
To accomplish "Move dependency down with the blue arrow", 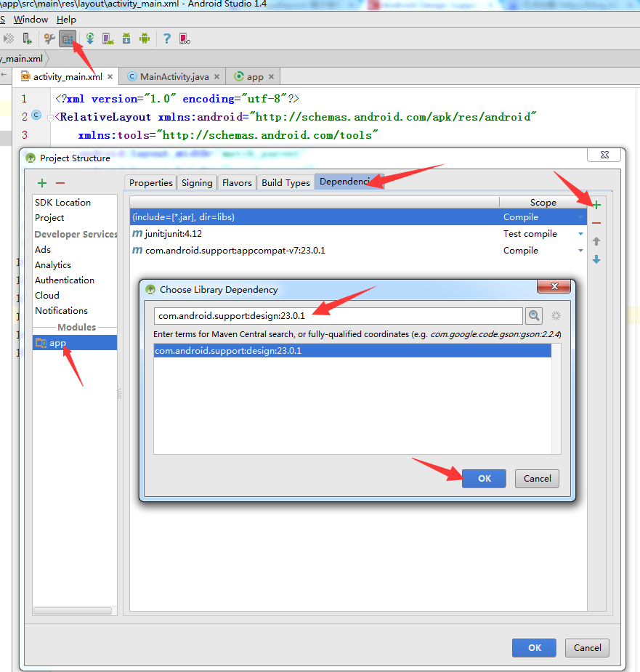I will pos(596,259).
